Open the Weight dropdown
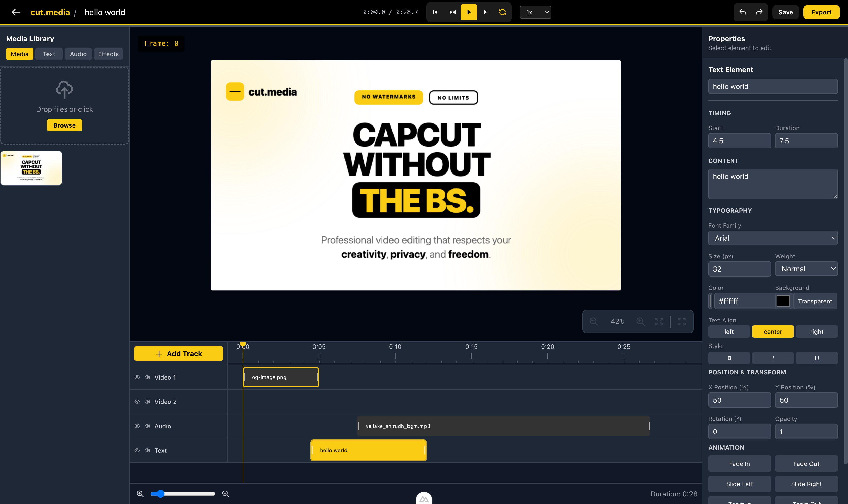The height and width of the screenshot is (504, 848). [806, 269]
